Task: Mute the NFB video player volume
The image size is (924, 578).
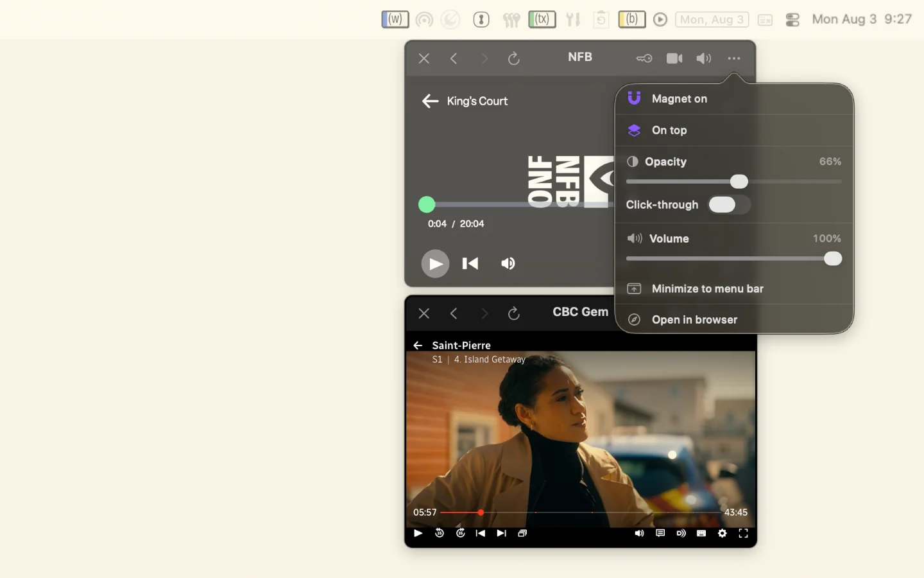Action: coord(508,263)
